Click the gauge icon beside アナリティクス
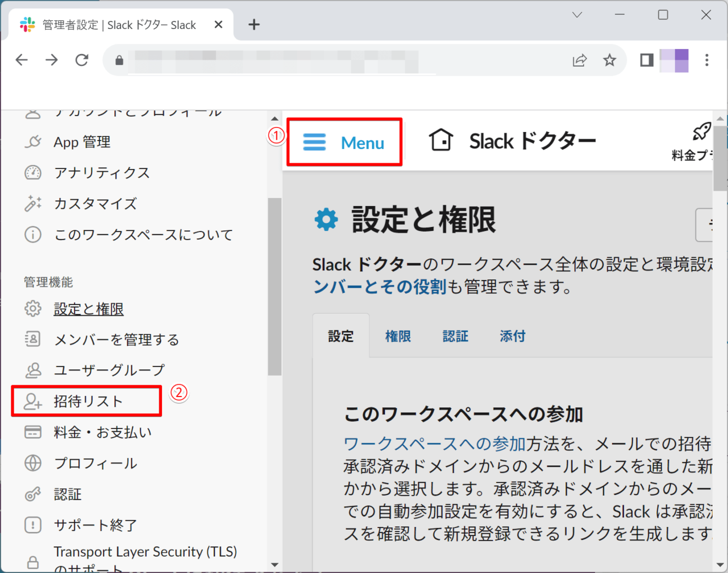The width and height of the screenshot is (728, 573). 33,172
